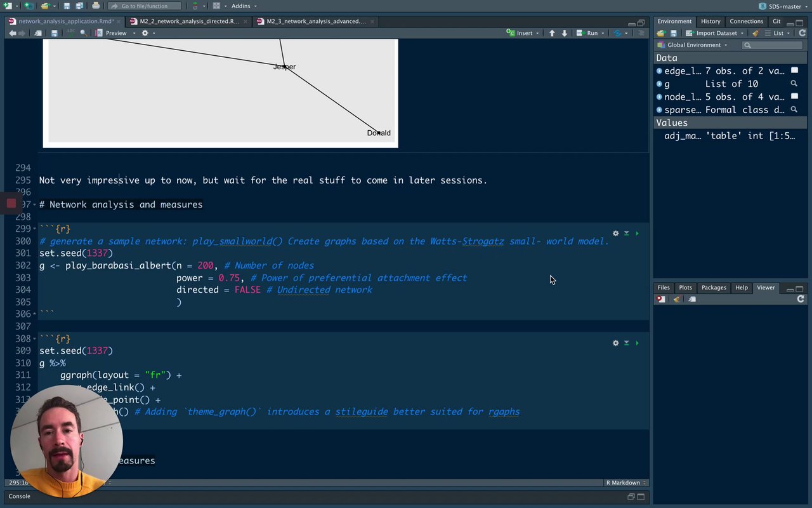Clear all viewer items with broom
The image size is (812, 508).
pos(676,299)
